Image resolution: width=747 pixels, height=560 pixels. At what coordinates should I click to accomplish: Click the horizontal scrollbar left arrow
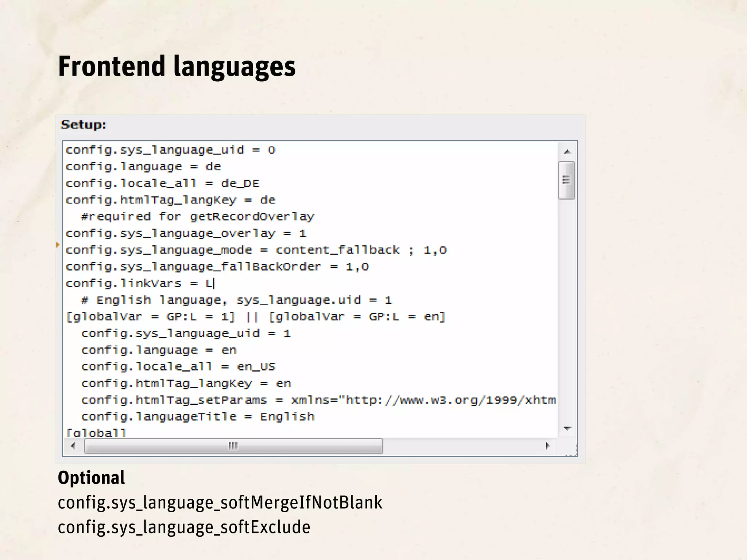click(x=73, y=446)
